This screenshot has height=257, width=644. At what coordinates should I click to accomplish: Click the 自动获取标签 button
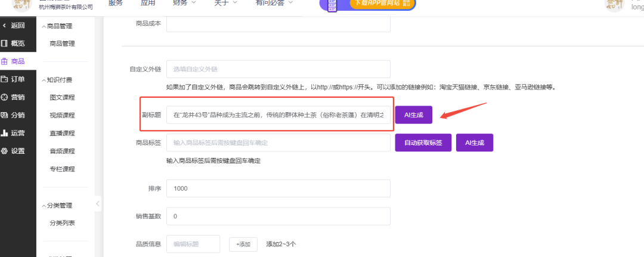point(423,143)
